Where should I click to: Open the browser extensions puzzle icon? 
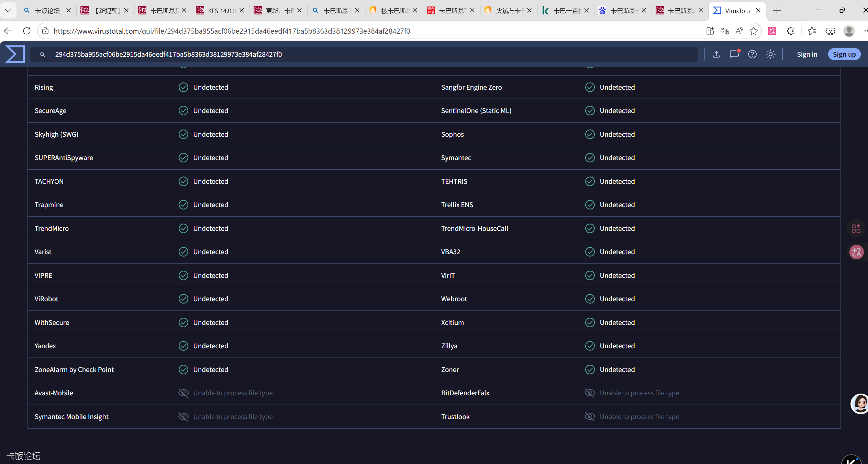click(x=791, y=31)
